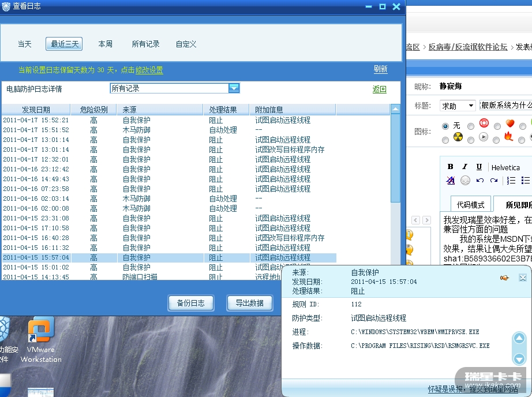
Task: Click the 怀疑是误报，提交到瑞星网站 link
Action: 473,389
